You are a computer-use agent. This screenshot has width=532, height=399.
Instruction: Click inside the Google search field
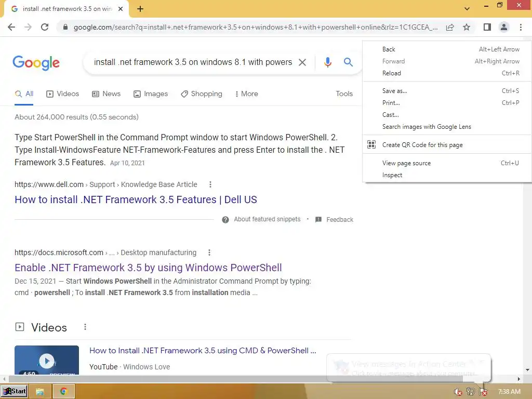193,62
